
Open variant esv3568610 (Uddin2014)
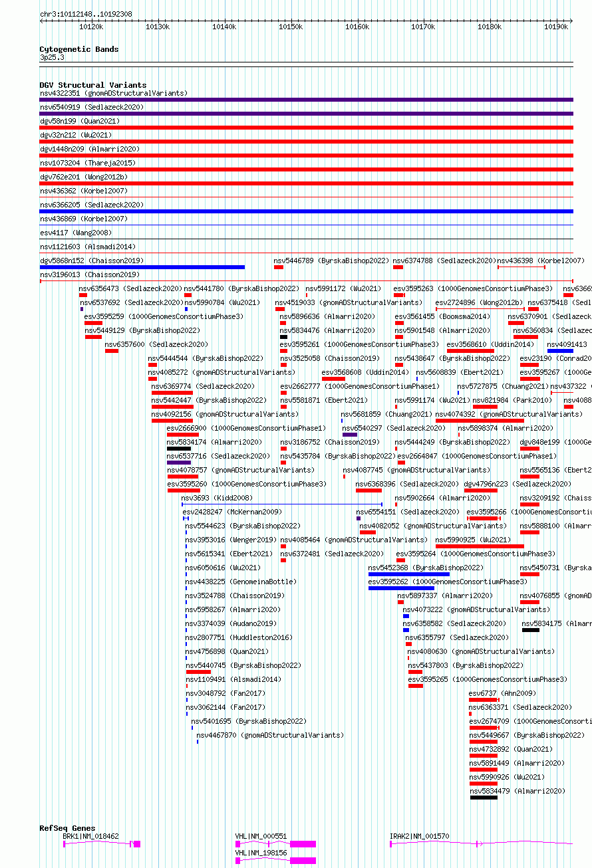click(x=490, y=345)
